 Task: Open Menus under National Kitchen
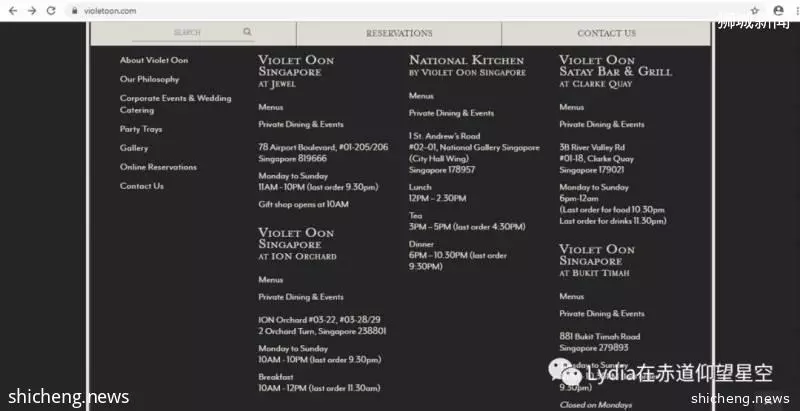point(421,96)
